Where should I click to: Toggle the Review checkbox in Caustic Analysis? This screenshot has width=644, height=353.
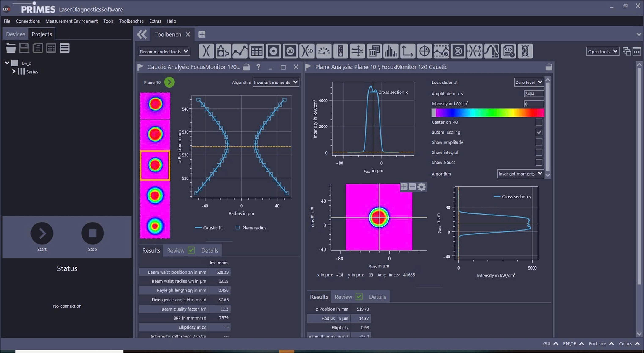(191, 250)
